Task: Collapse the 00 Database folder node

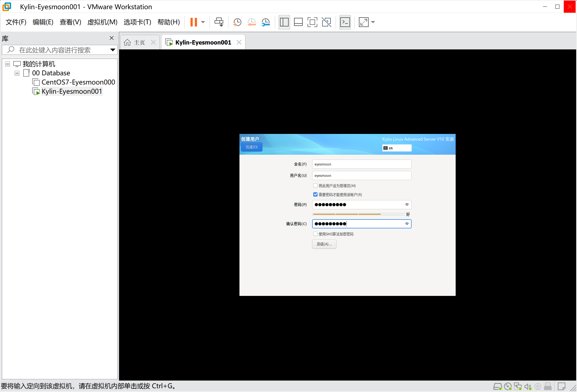Action: pos(17,73)
